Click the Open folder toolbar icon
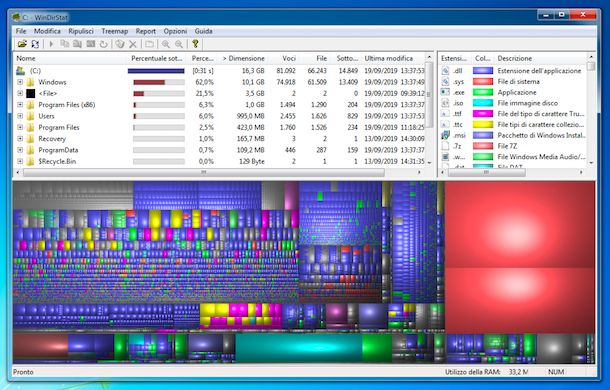 pyautogui.click(x=22, y=44)
